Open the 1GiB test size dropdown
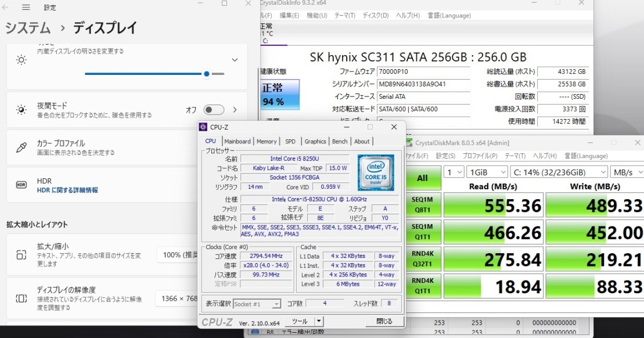644x338 pixels. point(485,172)
